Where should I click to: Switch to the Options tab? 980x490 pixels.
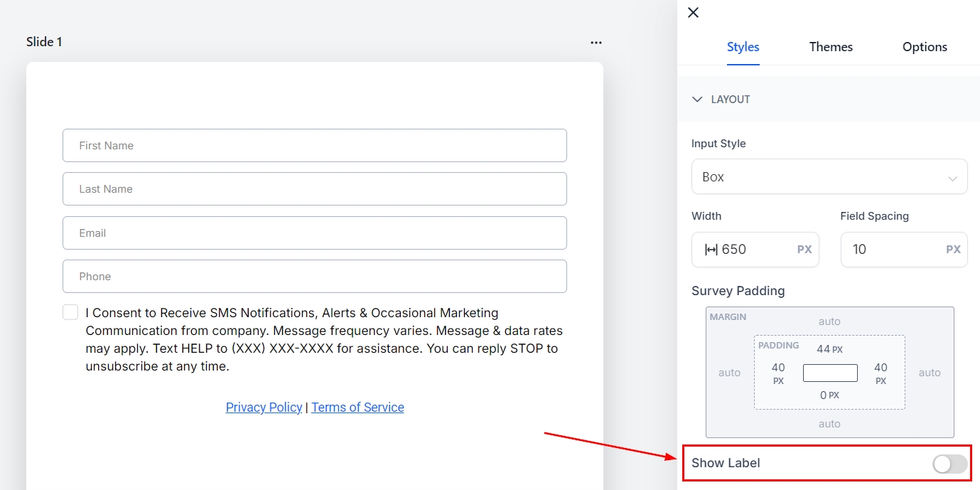tap(925, 47)
